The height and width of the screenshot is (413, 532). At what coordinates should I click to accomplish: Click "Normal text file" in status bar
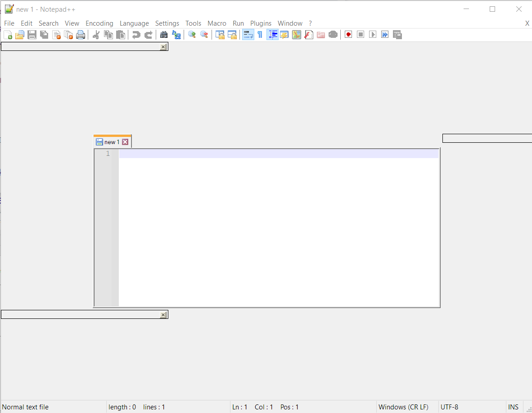click(26, 407)
